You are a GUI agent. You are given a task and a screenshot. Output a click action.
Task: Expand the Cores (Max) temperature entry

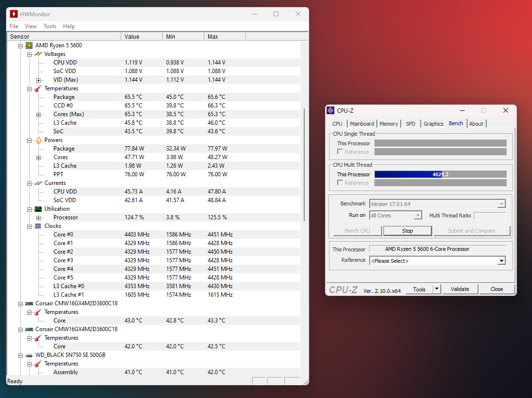(x=38, y=115)
